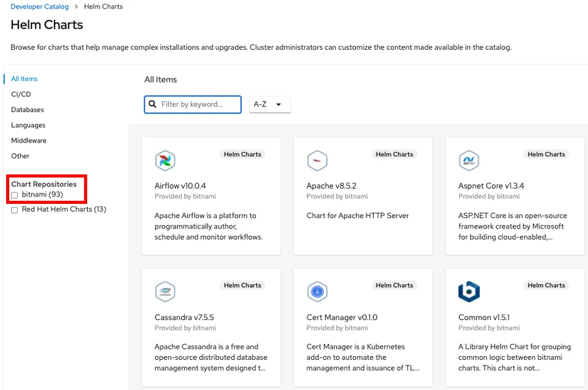
Task: Click the Apache HTTP Server logo icon
Action: pyautogui.click(x=317, y=161)
